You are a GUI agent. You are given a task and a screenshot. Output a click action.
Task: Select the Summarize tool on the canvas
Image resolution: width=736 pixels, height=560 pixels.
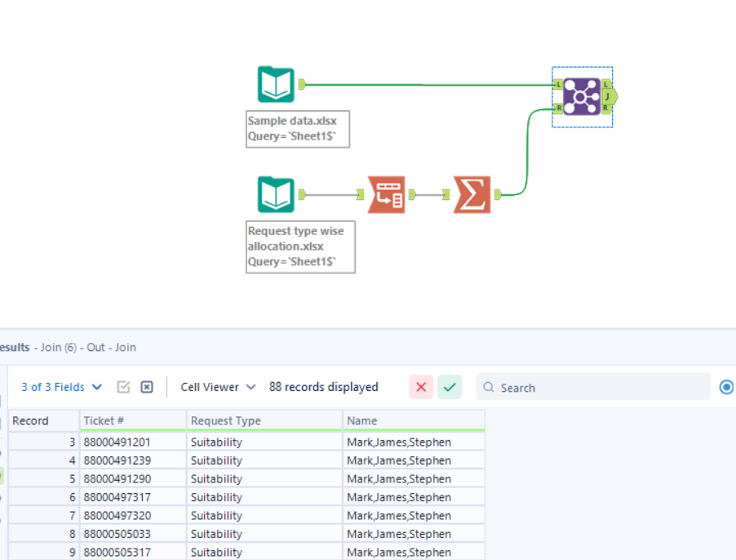coord(472,194)
